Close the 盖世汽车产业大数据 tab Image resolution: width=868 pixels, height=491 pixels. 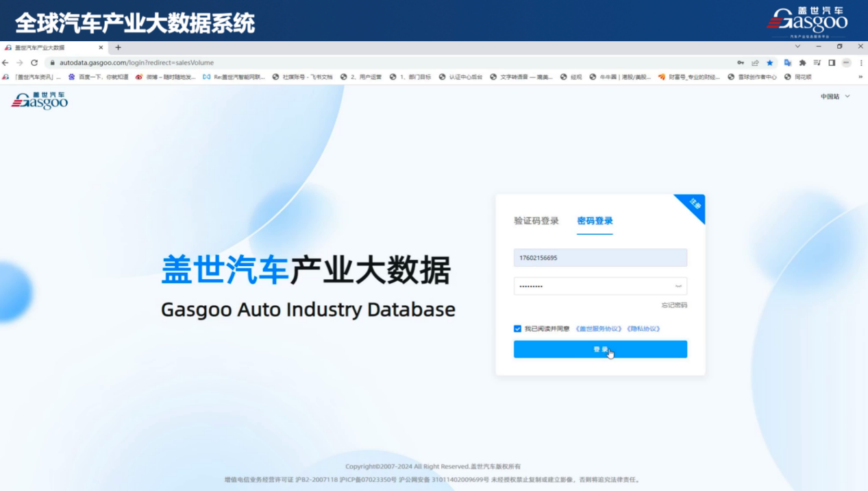click(x=101, y=47)
